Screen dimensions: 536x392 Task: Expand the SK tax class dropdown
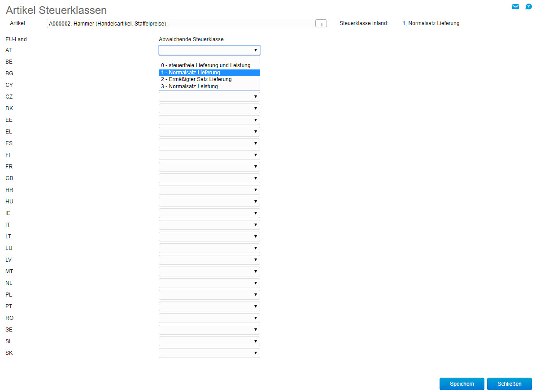click(x=209, y=353)
